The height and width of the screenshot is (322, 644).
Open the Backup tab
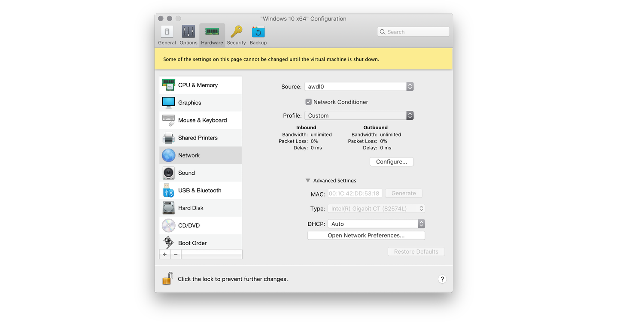click(x=258, y=35)
